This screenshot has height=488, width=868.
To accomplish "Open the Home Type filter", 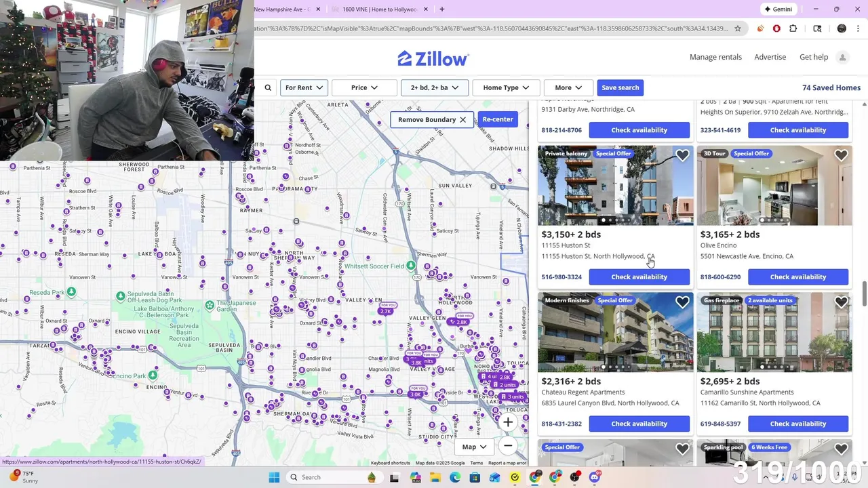I will pos(506,87).
